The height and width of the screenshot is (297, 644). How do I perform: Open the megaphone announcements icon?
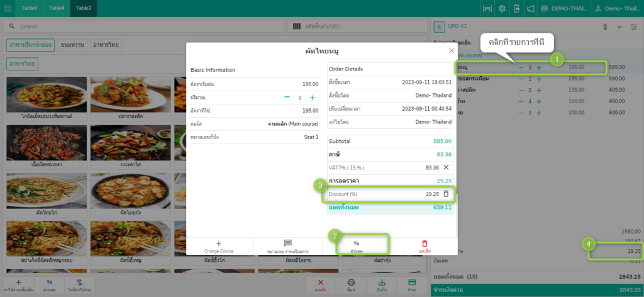(530, 9)
